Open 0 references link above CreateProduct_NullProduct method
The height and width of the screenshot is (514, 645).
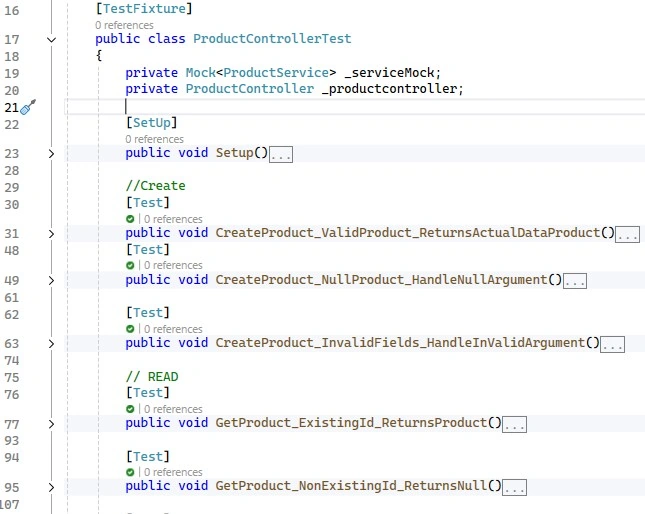(x=173, y=266)
